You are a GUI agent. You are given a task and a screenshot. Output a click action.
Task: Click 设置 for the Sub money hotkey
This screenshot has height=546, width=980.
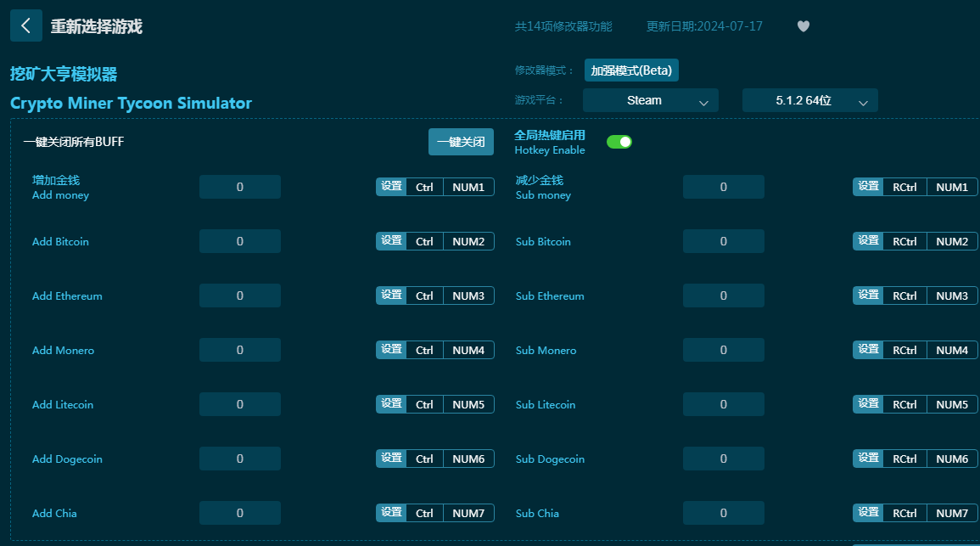pyautogui.click(x=868, y=187)
